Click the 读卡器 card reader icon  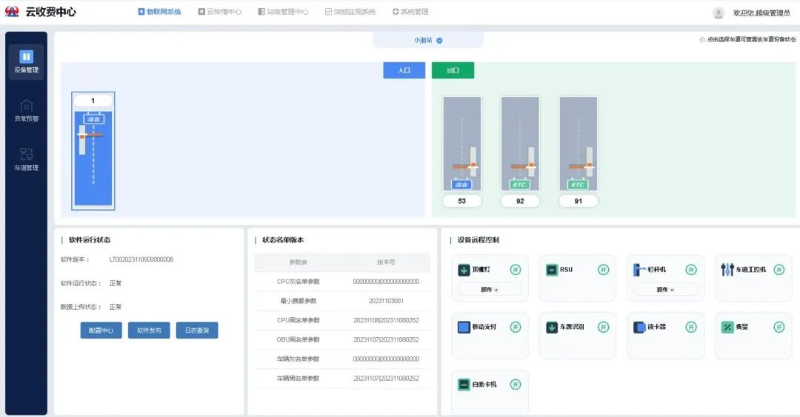639,327
